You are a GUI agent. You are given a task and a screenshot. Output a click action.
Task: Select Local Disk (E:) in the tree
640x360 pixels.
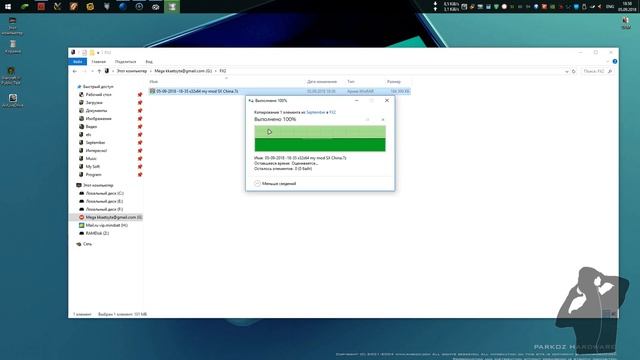tap(104, 201)
